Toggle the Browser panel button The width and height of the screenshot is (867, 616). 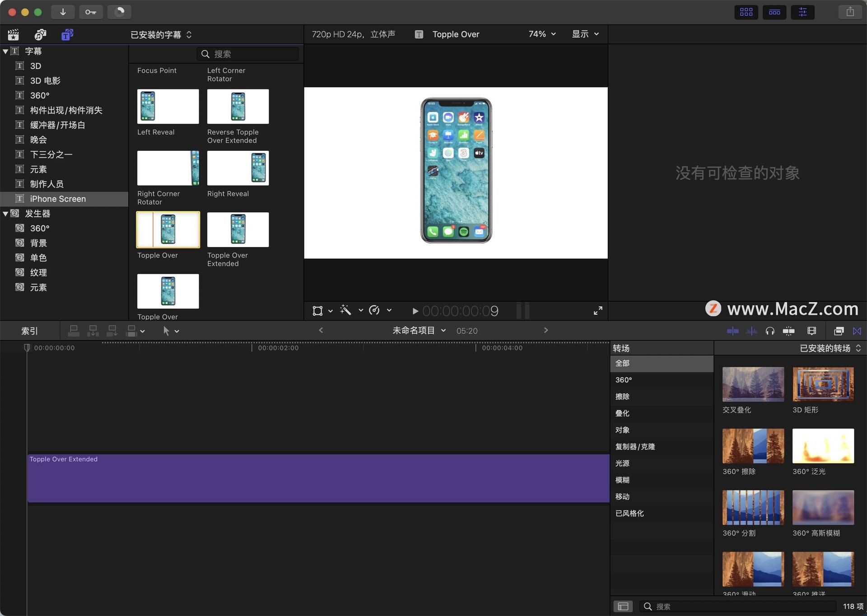[746, 12]
